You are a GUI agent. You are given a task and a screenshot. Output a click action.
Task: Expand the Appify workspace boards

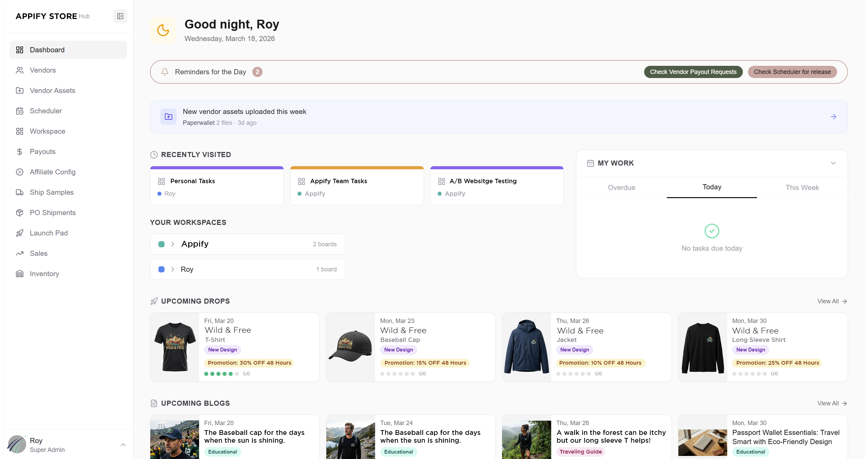(173, 244)
